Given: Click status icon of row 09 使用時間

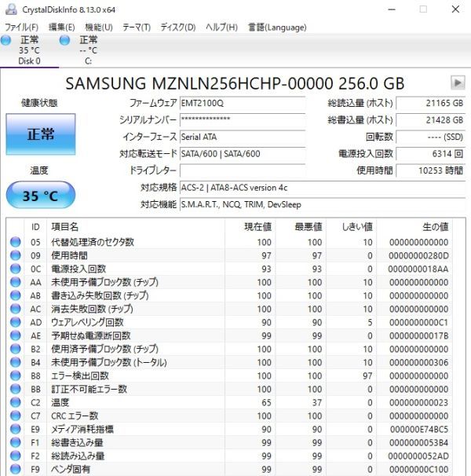Looking at the screenshot, I should (x=15, y=255).
